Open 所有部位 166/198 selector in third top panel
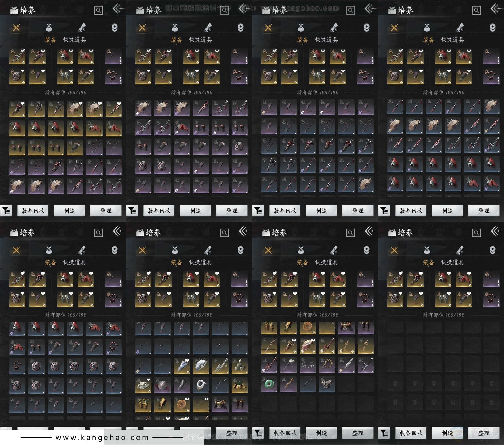This screenshot has height=445, width=504. [x=318, y=92]
